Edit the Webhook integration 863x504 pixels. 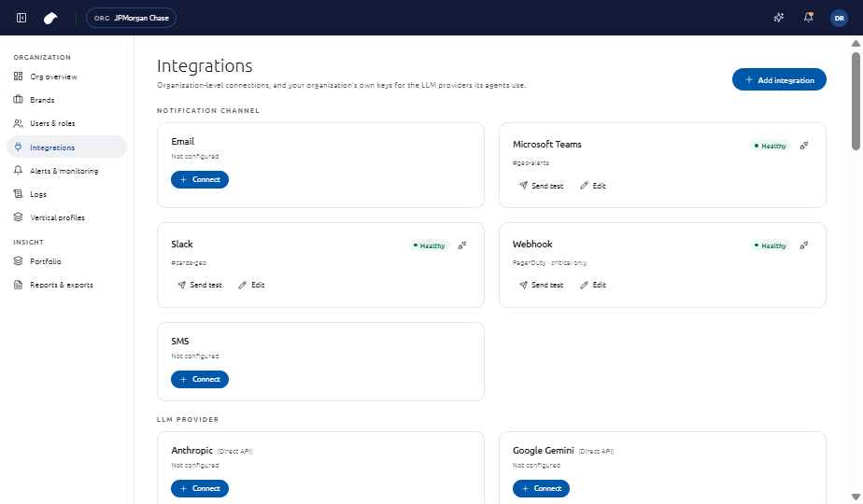point(593,285)
